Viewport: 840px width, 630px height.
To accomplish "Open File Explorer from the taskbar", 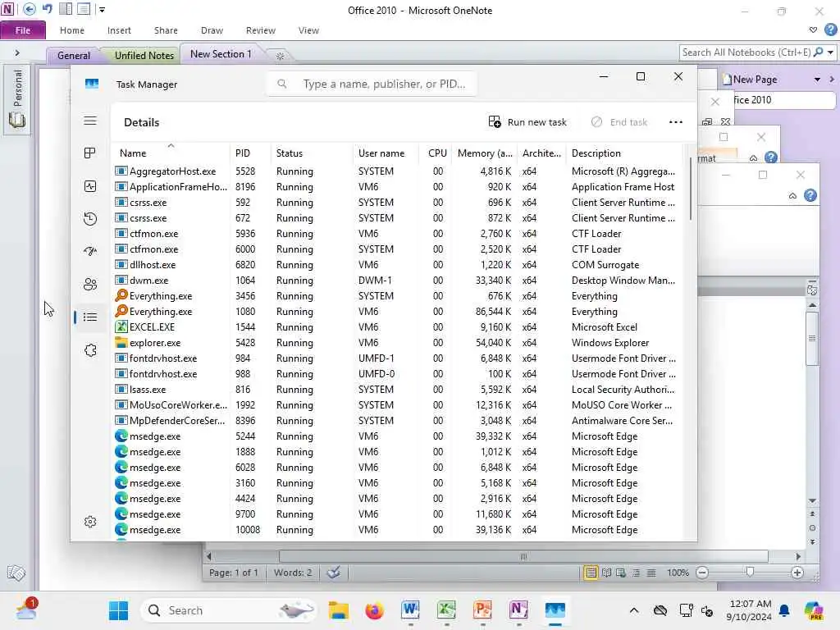I will pos(338,610).
